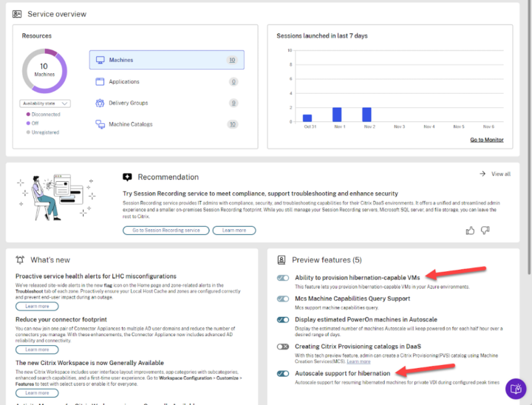The width and height of the screenshot is (532, 405).
Task: Toggle Mcs Machine Capabilities Query Support
Action: click(283, 299)
